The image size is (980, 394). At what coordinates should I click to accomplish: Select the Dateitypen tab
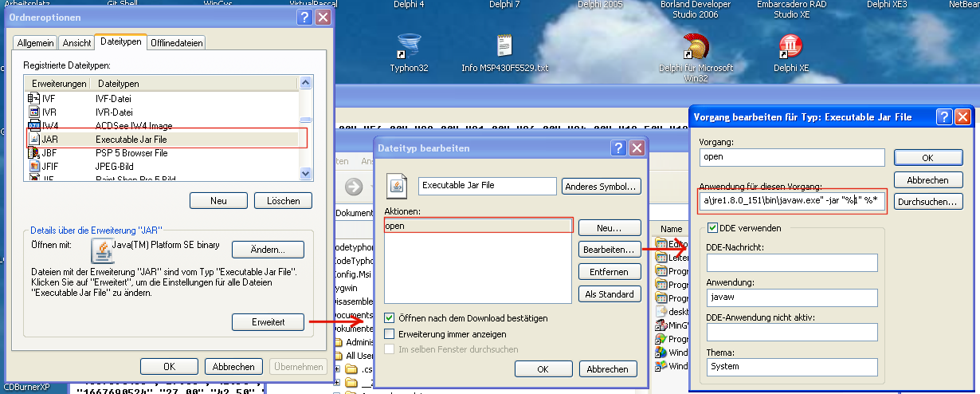pyautogui.click(x=120, y=41)
